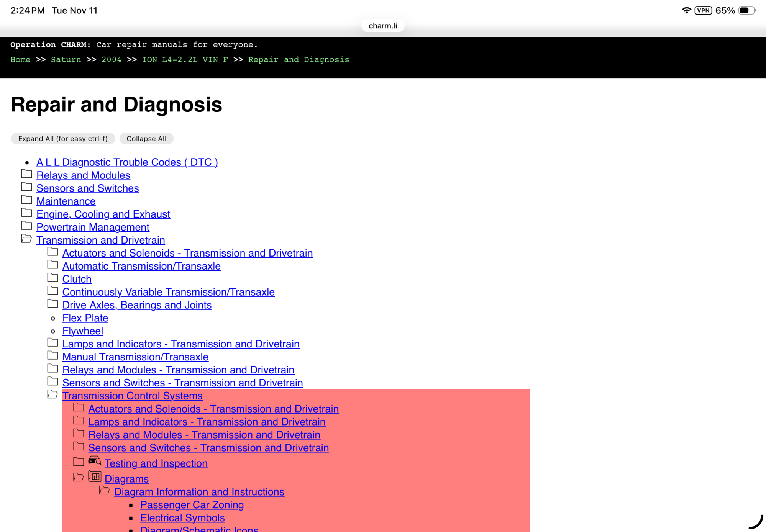Click the folder icon next to Maintenance
766x532 pixels.
click(26, 200)
